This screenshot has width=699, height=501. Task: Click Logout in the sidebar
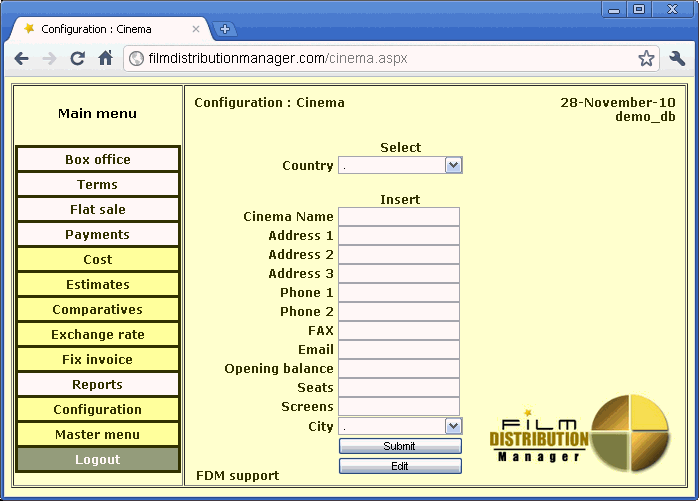pos(98,459)
